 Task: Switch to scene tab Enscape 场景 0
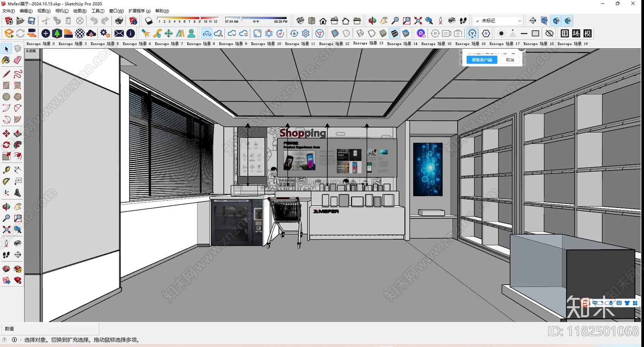40,44
